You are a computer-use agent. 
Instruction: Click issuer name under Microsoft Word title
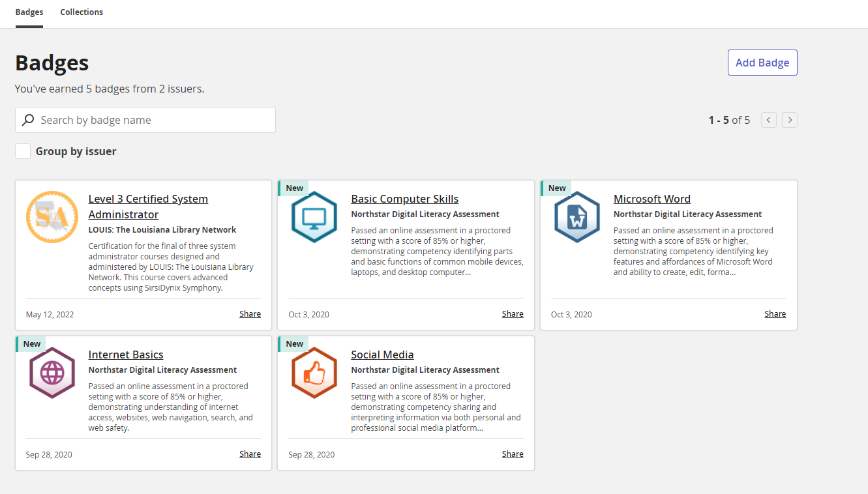tap(687, 214)
